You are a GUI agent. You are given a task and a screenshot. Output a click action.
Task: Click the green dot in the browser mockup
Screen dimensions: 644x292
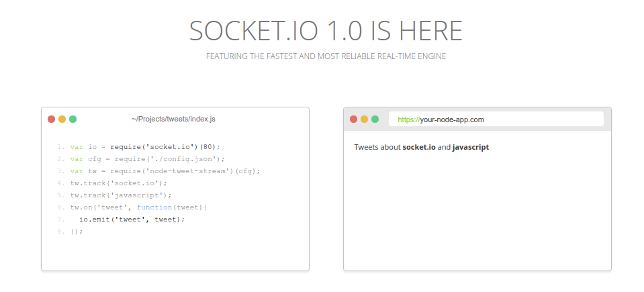(x=375, y=119)
